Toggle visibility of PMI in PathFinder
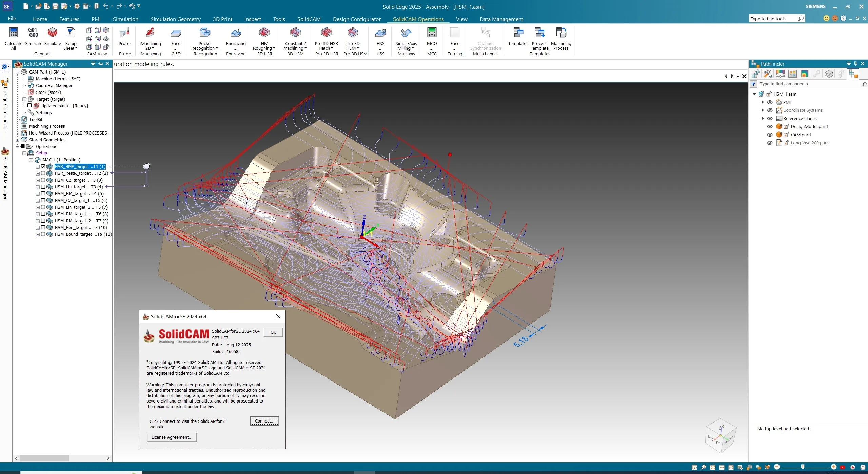The width and height of the screenshot is (868, 474). [x=770, y=102]
